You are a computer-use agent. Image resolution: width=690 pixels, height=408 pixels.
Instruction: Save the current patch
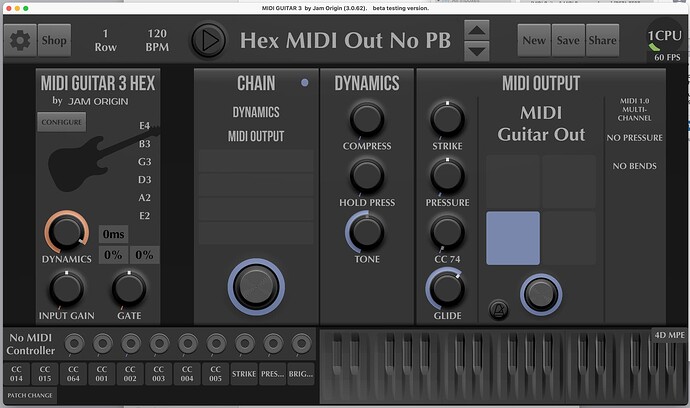(x=568, y=40)
